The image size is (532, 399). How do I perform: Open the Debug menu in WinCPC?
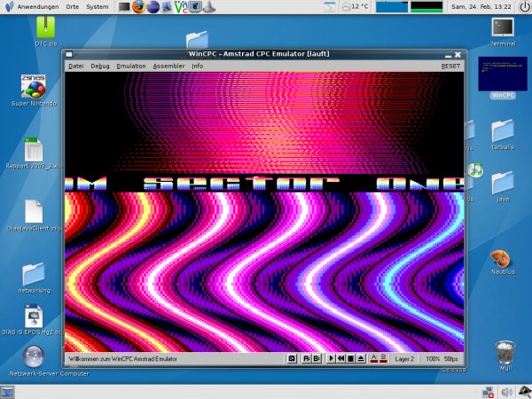click(100, 66)
